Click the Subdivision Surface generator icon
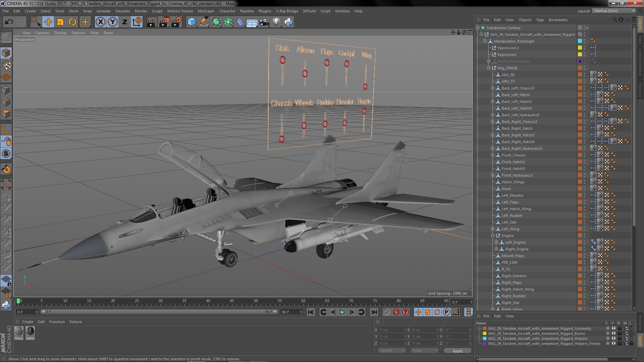This screenshot has width=644, height=362. click(216, 22)
